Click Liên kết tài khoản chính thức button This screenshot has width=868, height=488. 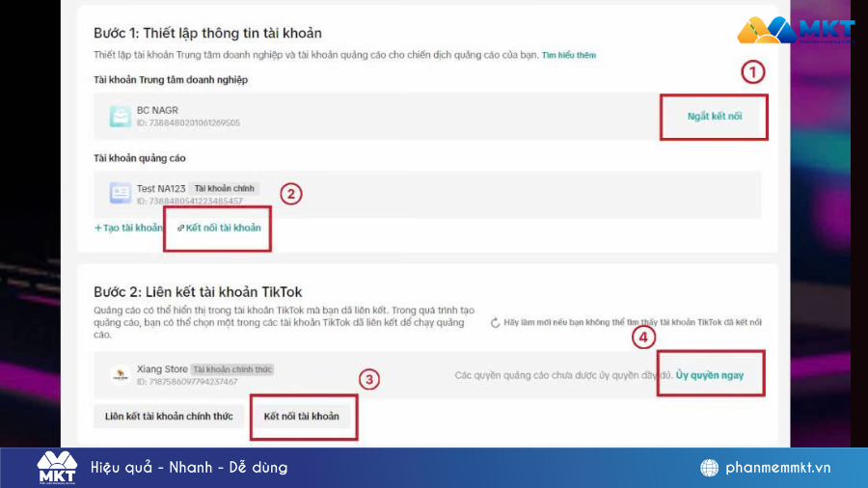point(169,416)
